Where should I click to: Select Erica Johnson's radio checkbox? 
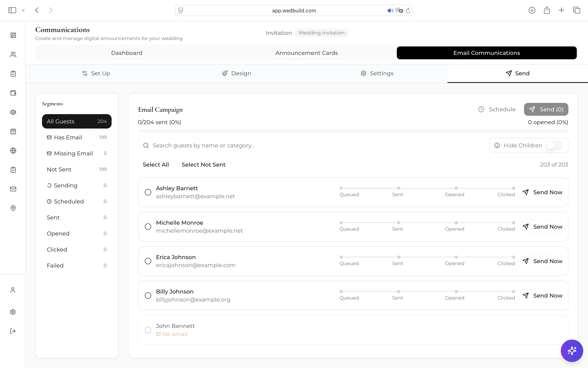(x=148, y=261)
